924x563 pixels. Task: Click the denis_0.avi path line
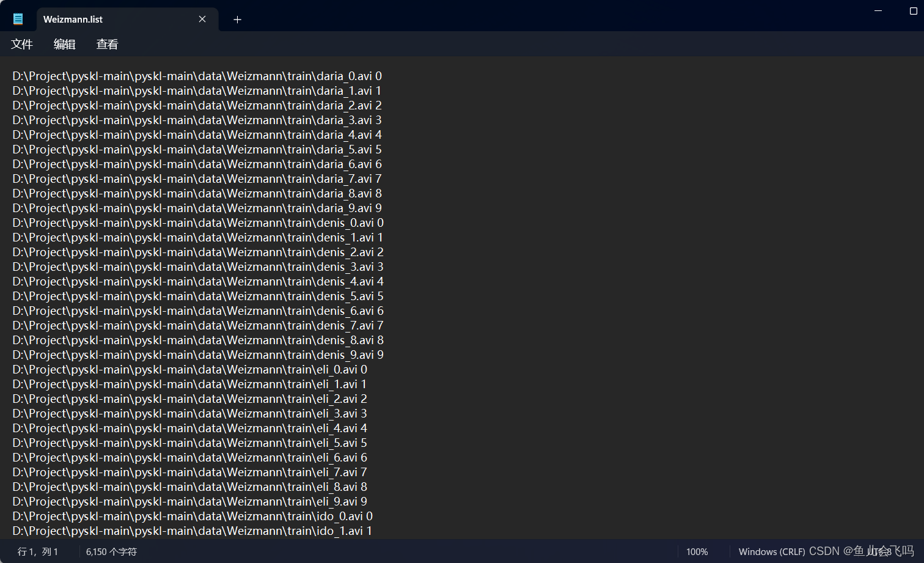[x=197, y=223]
